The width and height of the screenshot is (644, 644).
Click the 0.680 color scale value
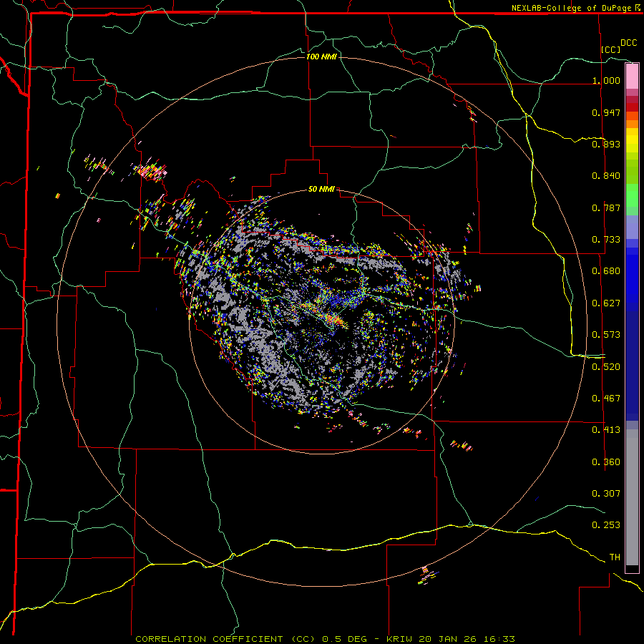tap(606, 271)
